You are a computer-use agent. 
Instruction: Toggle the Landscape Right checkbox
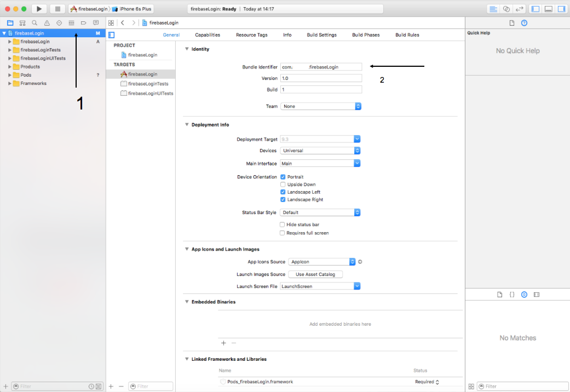[283, 200]
